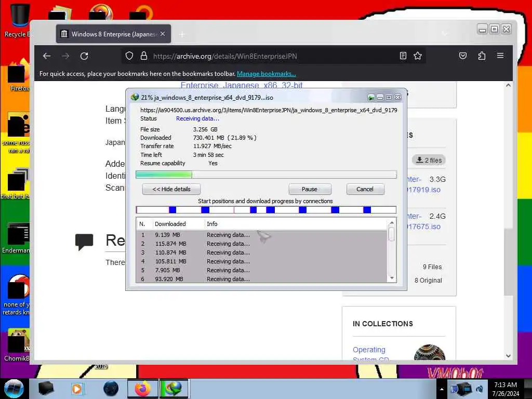Open the ChomikBox desktop icon
532x399 pixels.
(x=18, y=345)
